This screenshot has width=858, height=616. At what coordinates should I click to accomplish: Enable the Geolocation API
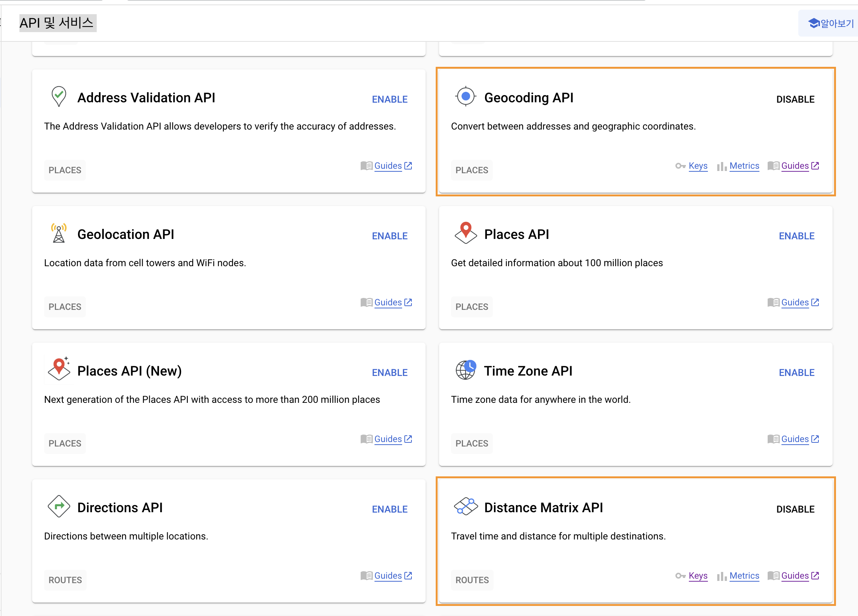pyautogui.click(x=389, y=236)
